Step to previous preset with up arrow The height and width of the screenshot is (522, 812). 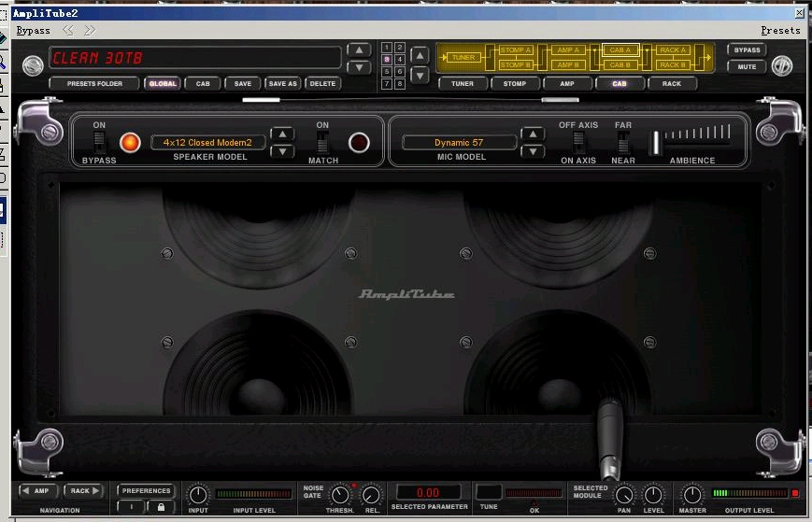359,50
